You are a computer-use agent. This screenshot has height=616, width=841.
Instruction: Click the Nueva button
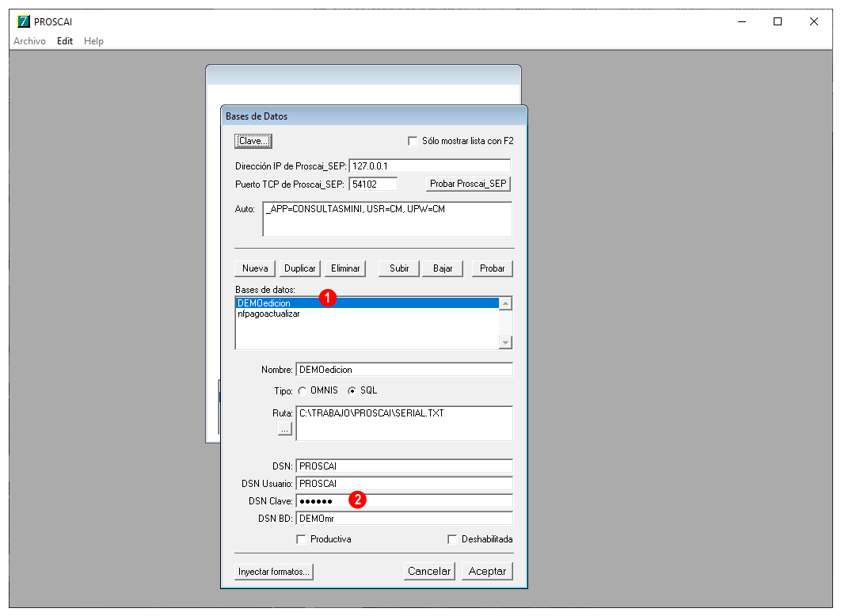tap(255, 268)
